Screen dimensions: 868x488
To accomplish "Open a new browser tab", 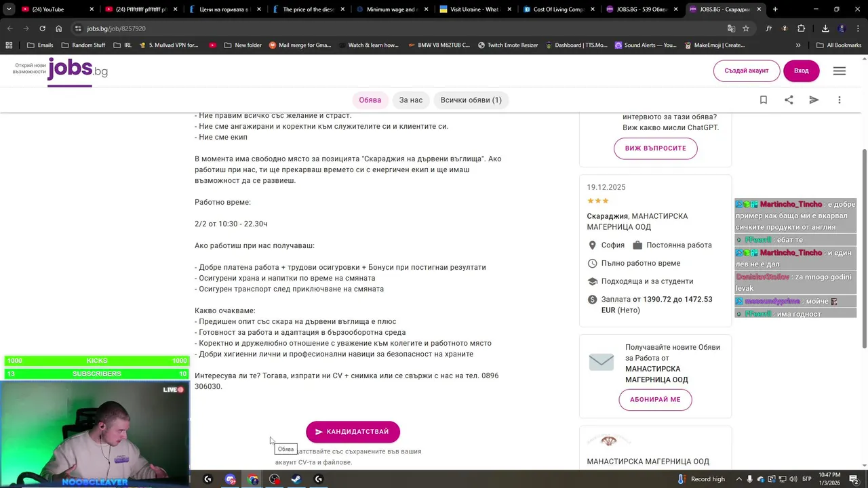I will (775, 9).
